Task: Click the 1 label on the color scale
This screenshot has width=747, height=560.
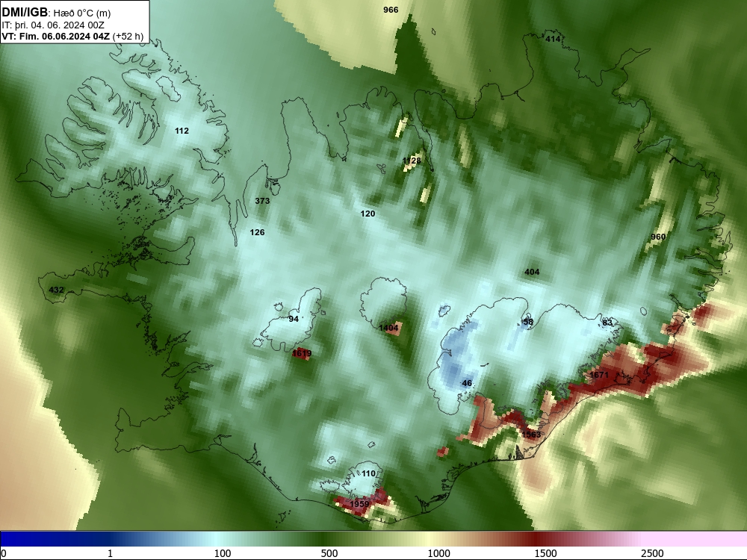Action: tap(110, 553)
